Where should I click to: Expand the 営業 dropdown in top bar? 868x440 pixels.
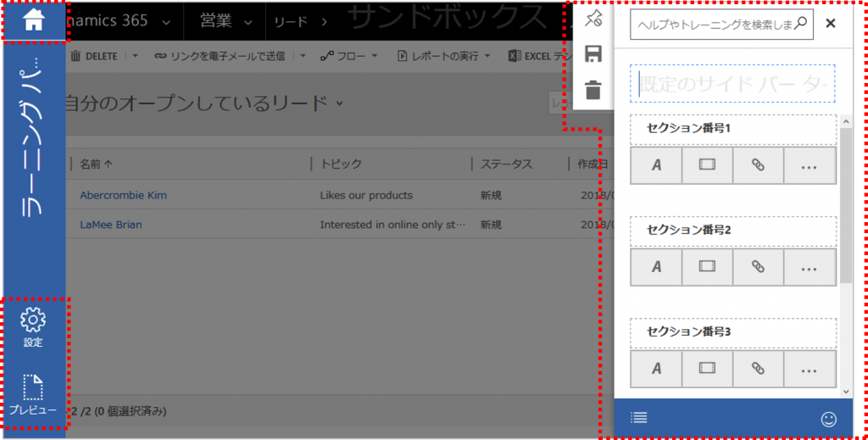(226, 22)
